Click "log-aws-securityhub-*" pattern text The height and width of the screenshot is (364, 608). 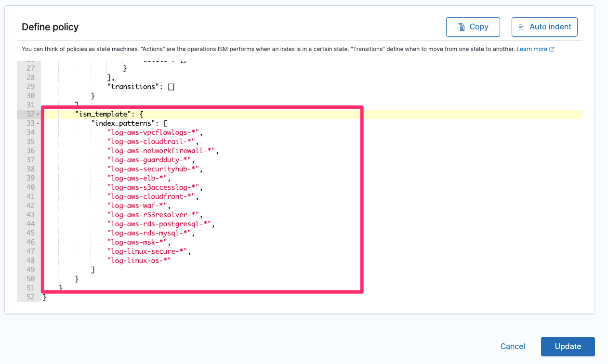(153, 169)
